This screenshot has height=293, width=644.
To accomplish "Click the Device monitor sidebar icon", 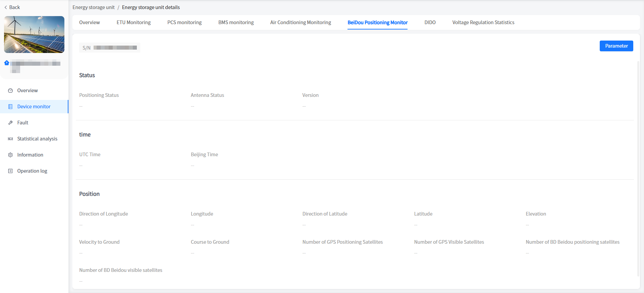I will [x=10, y=107].
